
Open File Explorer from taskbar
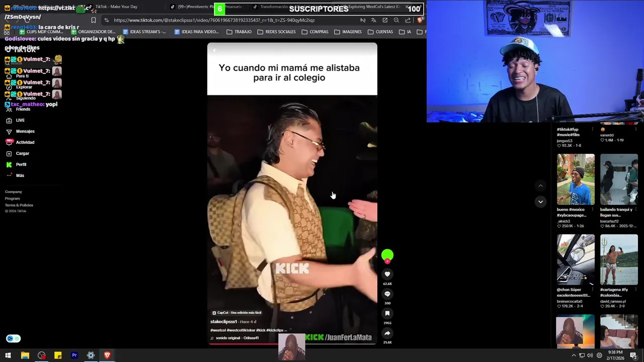(25, 355)
